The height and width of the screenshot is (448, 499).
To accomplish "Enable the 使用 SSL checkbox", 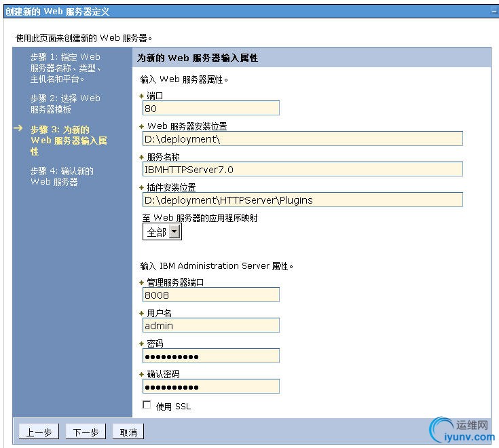I will pos(147,405).
